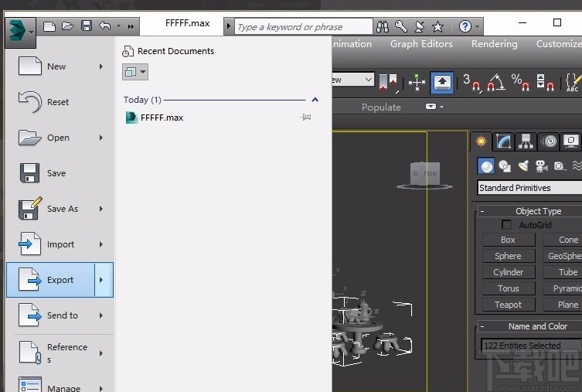
Task: Open the Help question mark icon
Action: coord(465,26)
